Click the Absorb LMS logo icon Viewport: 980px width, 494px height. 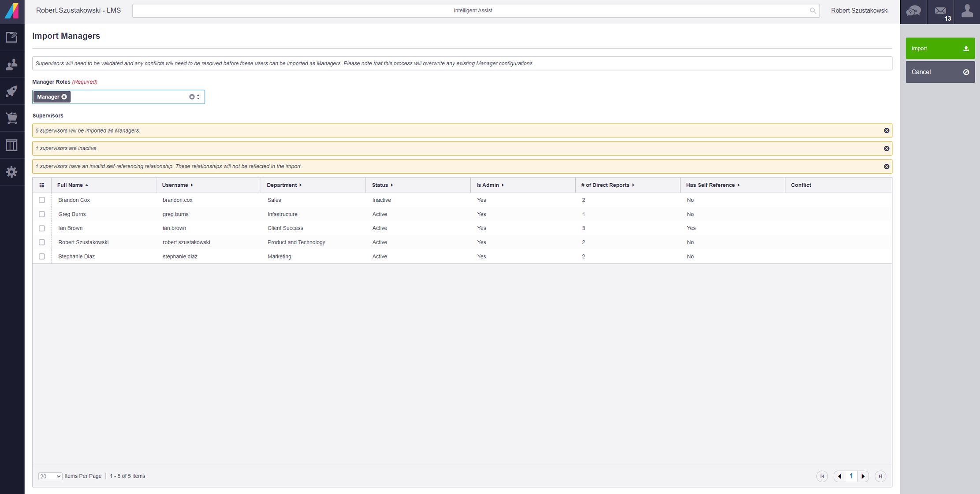(12, 11)
